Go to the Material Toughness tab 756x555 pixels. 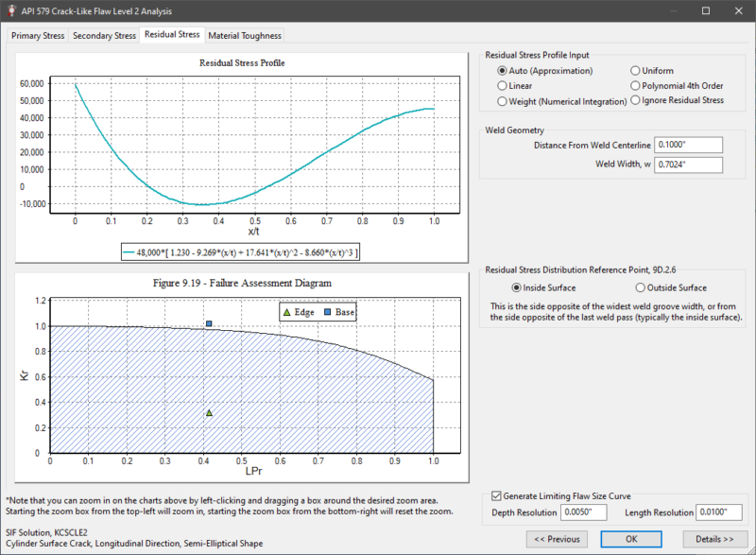(x=244, y=35)
